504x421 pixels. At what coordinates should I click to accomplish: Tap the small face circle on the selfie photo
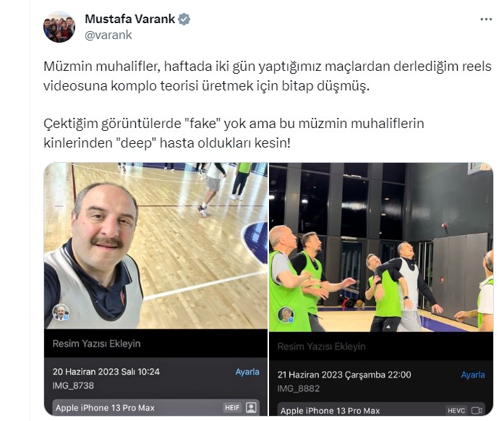[61, 312]
